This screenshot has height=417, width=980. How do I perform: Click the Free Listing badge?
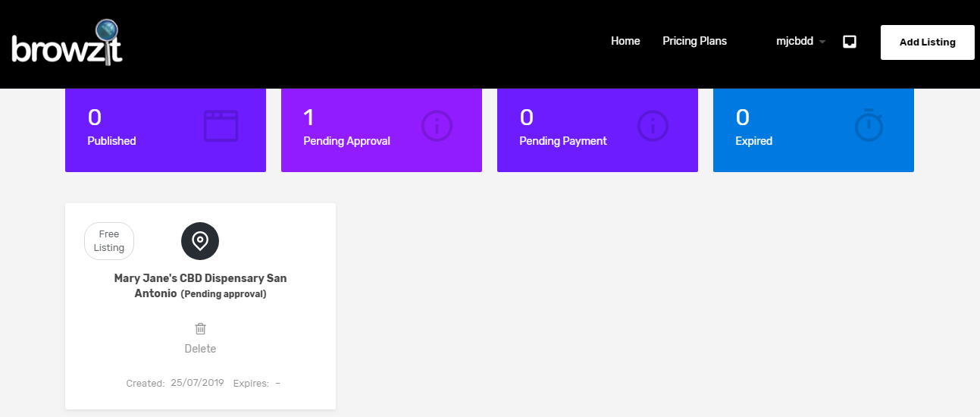[x=109, y=241]
